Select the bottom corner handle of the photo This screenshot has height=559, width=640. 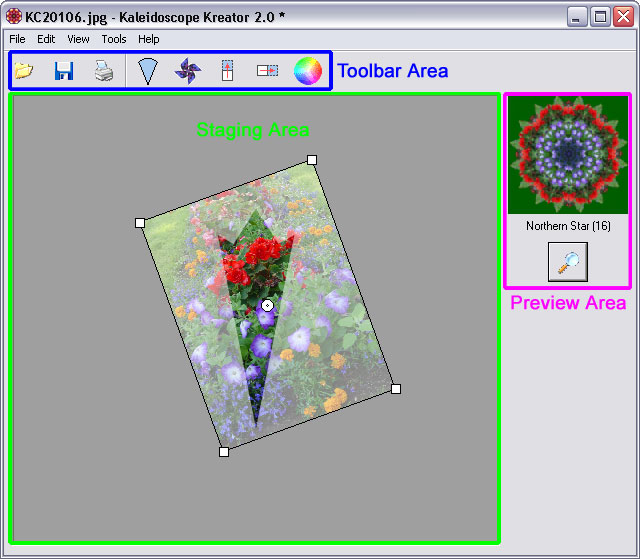point(224,452)
